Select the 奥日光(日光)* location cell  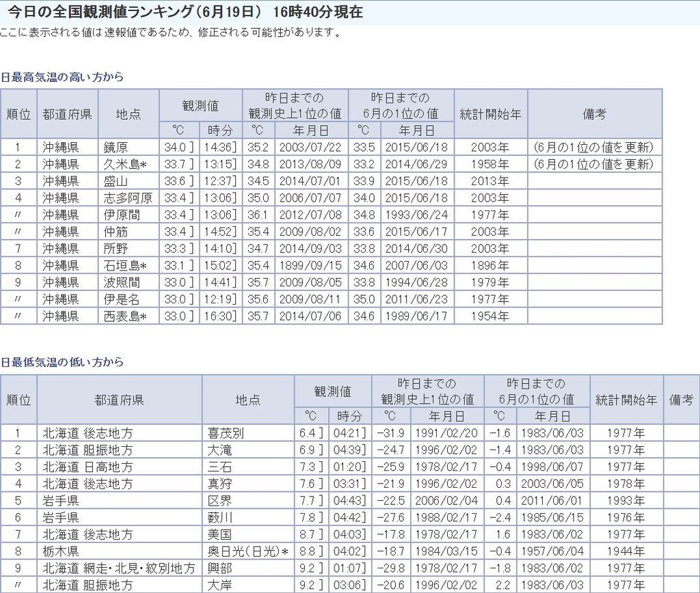[x=247, y=551]
